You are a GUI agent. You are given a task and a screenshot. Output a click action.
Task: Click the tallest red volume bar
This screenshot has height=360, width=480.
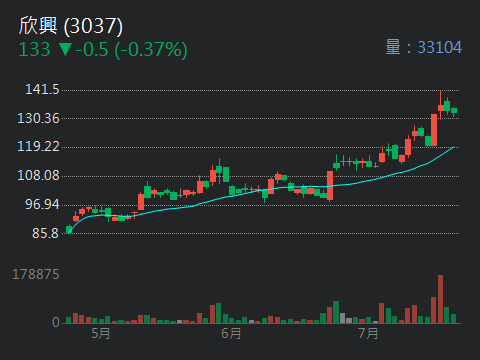click(x=440, y=299)
